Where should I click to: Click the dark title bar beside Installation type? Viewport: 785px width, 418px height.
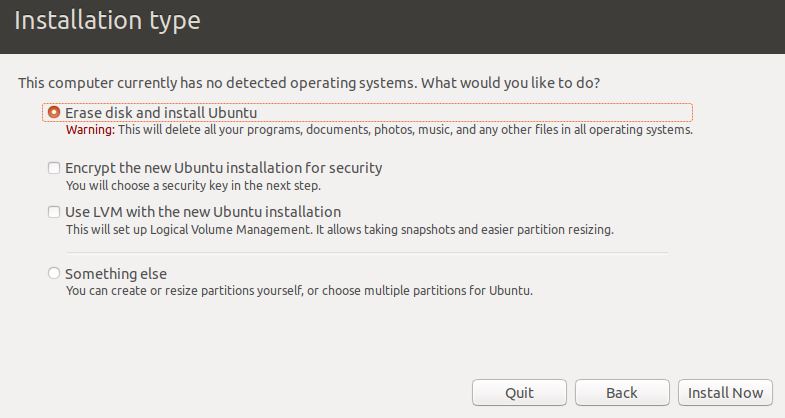pos(491,27)
